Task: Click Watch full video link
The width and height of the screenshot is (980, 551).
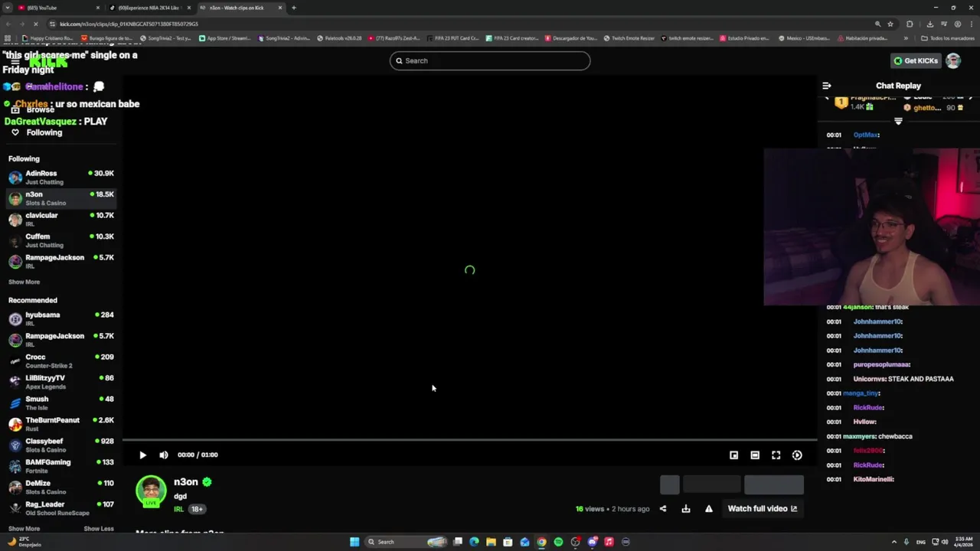Action: click(x=762, y=508)
